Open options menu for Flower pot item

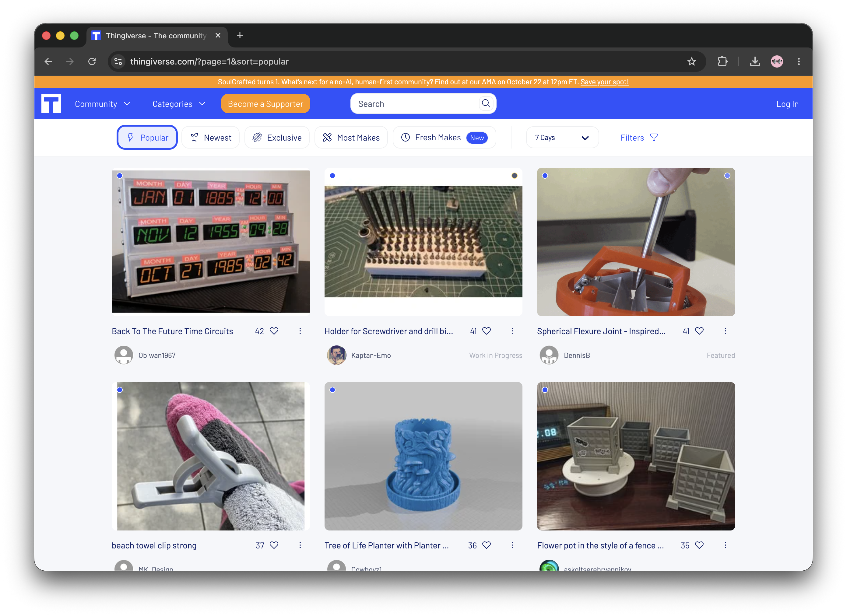tap(726, 545)
